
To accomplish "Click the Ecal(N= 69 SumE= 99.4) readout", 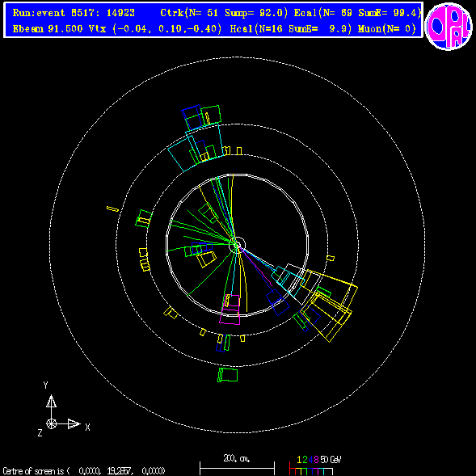I will [x=357, y=13].
